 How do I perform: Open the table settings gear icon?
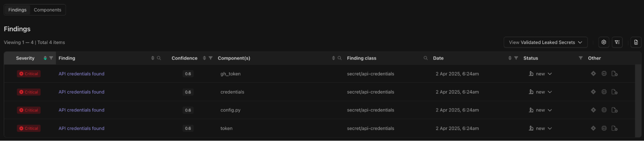pyautogui.click(x=603, y=42)
